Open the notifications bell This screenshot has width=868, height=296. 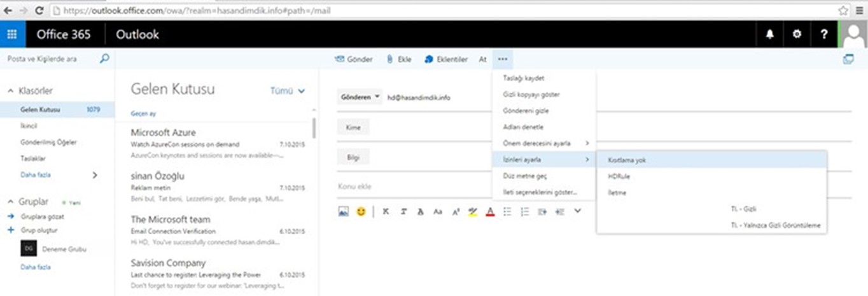point(769,34)
